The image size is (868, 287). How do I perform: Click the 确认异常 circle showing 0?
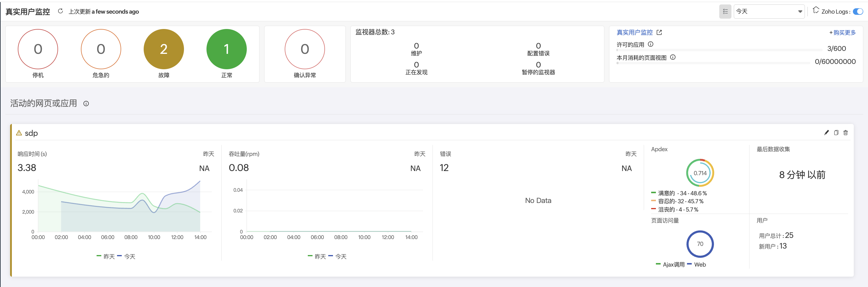click(x=305, y=49)
